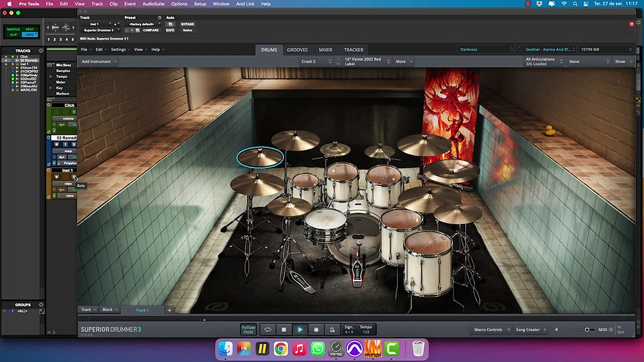Open the plugin Settings menu
This screenshot has width=644, height=362.
(120, 49)
